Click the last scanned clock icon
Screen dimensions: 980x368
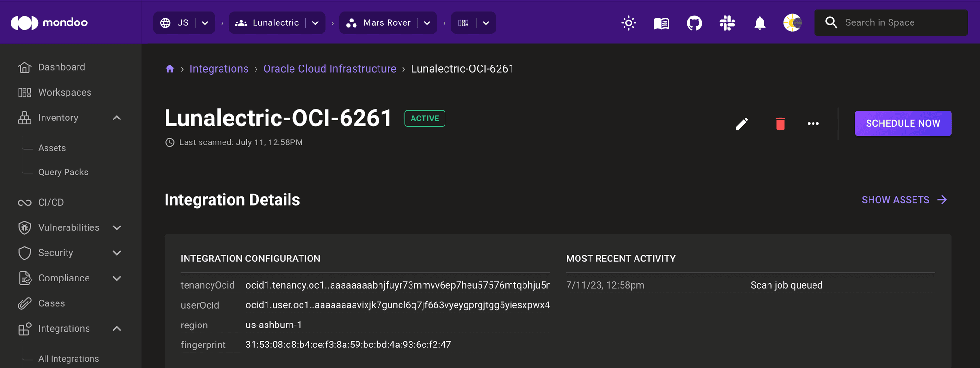(169, 142)
